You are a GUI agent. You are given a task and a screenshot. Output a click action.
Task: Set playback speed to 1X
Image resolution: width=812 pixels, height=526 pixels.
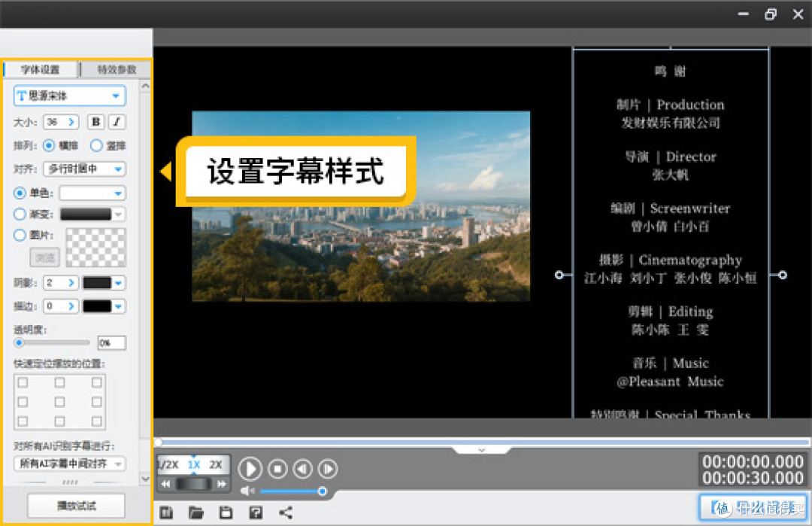pyautogui.click(x=194, y=465)
